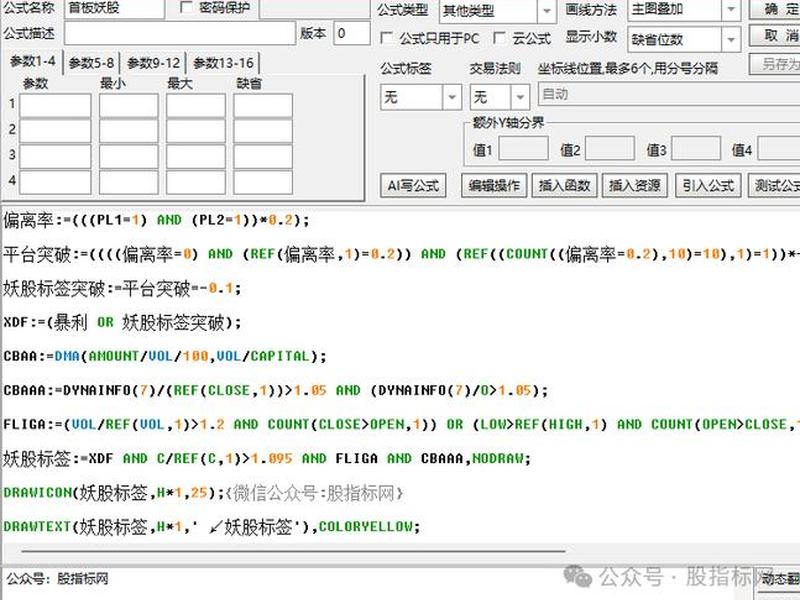
Task: Click the code line starting 偏离率:=
Action: [156, 220]
